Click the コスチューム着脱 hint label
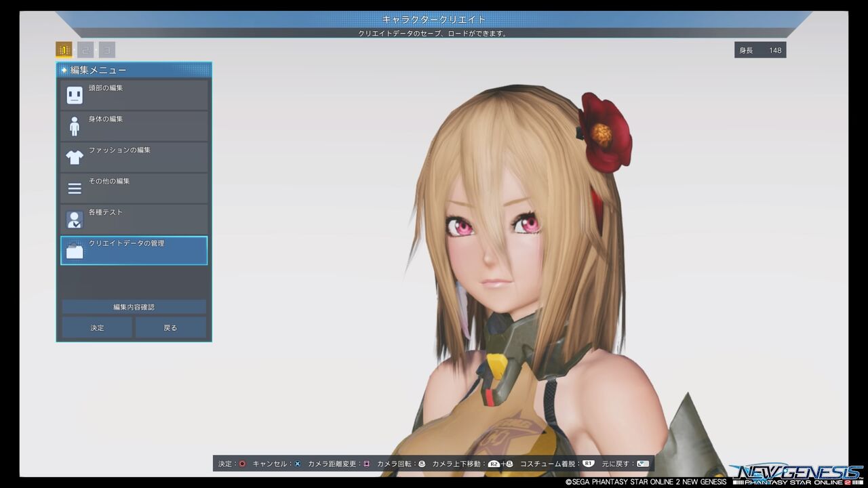This screenshot has height=488, width=868. point(548,464)
